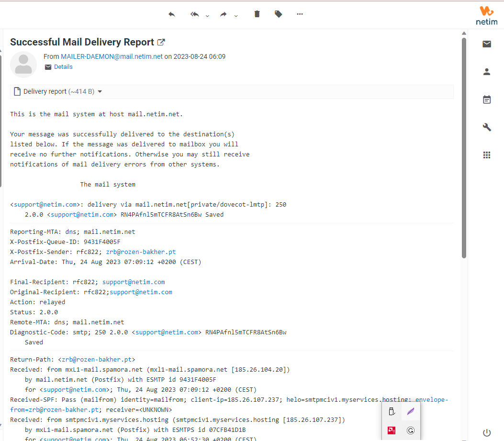This screenshot has width=504, height=441.
Task: Click the scrollbar up arrow
Action: click(x=464, y=33)
